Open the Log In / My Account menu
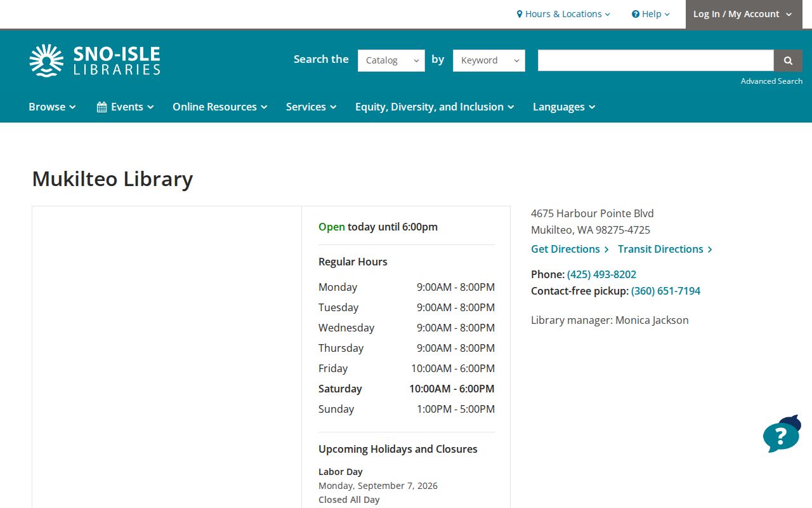Viewport: 812px width, 508px height. pos(743,14)
